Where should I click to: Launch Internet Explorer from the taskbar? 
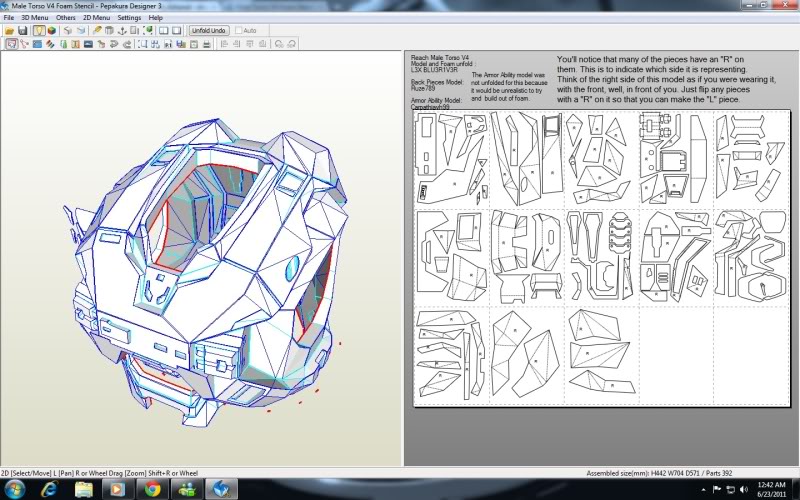tap(49, 489)
